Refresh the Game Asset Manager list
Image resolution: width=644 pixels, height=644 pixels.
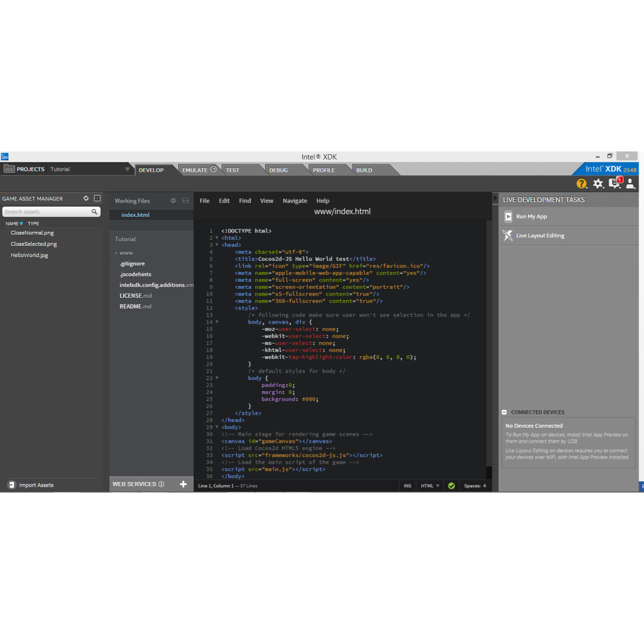click(x=86, y=198)
